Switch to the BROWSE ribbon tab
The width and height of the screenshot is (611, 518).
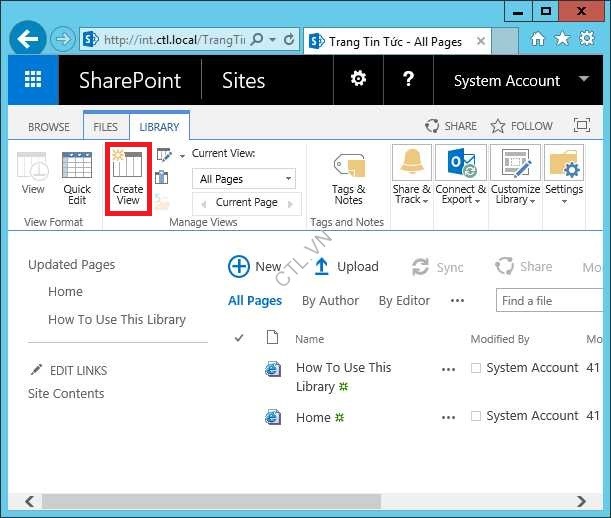coord(49,127)
